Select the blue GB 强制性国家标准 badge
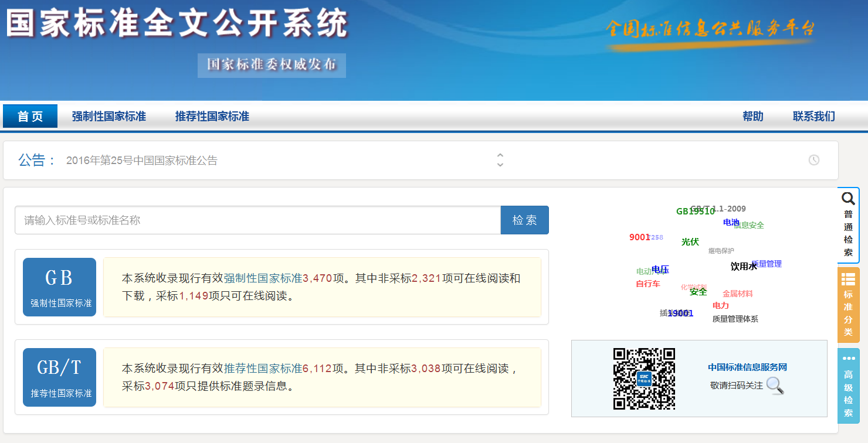The width and height of the screenshot is (868, 443). (x=59, y=287)
